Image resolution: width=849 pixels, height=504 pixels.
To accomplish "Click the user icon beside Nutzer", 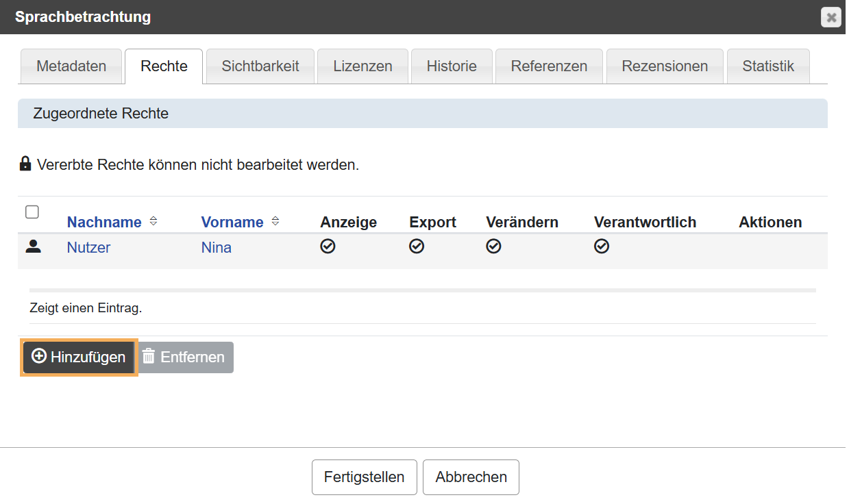I will coord(33,247).
